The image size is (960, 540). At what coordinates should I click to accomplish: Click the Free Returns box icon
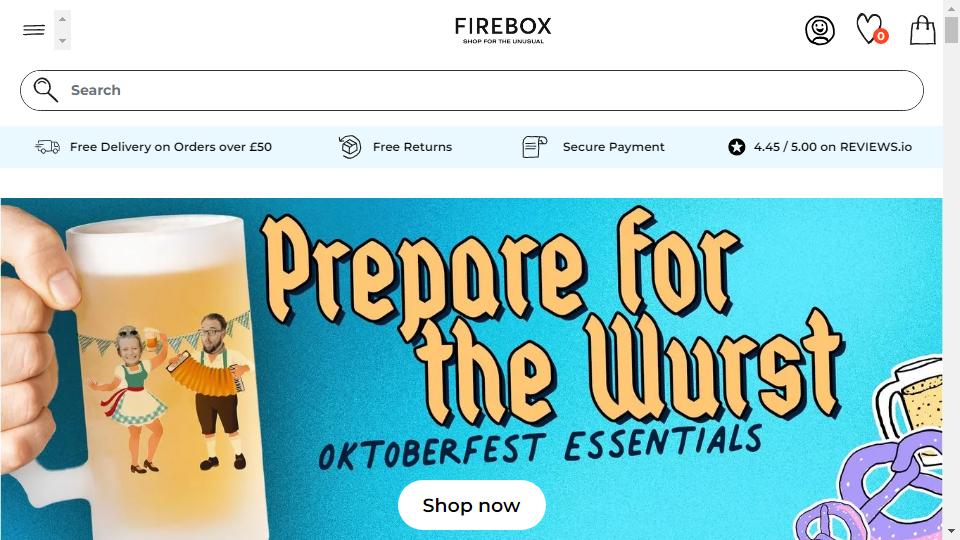[350, 147]
